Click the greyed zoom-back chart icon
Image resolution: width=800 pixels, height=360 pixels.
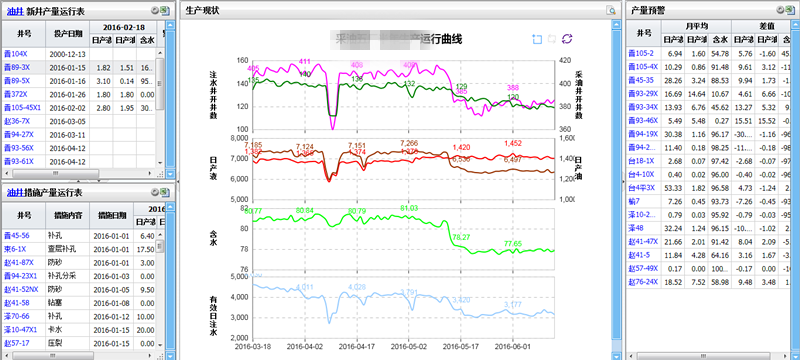click(x=552, y=39)
